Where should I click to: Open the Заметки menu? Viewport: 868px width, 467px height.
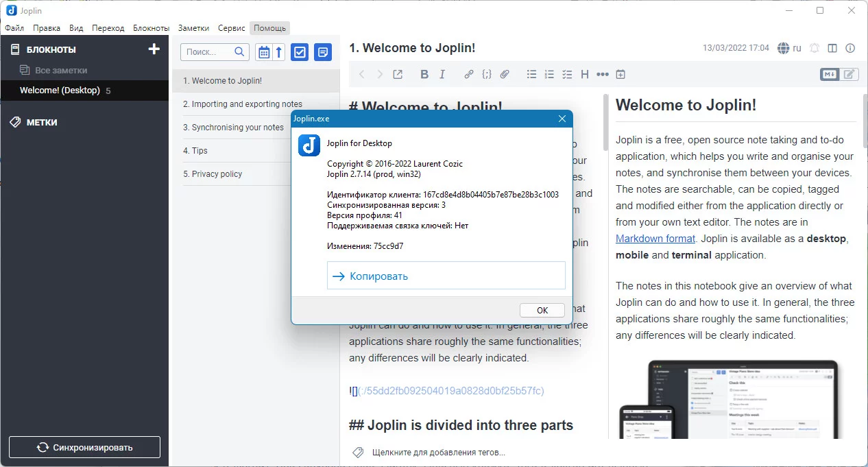tap(193, 28)
